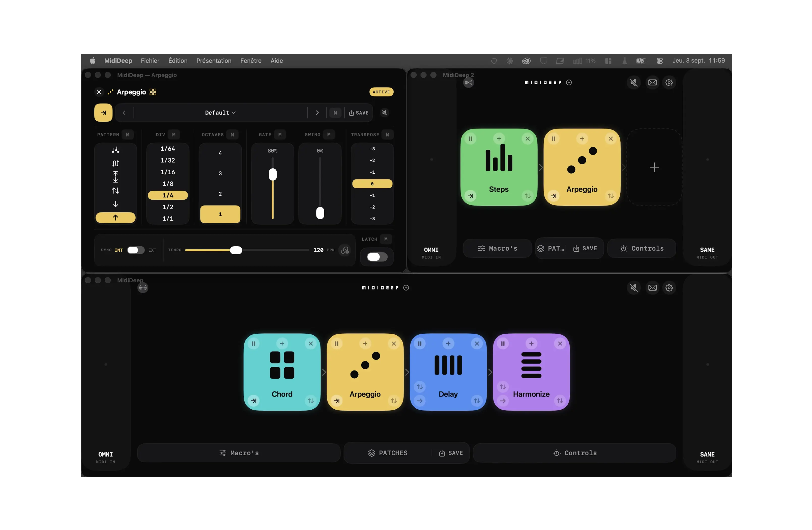
Task: Open Controls in bottom MidiDeep window
Action: point(574,453)
